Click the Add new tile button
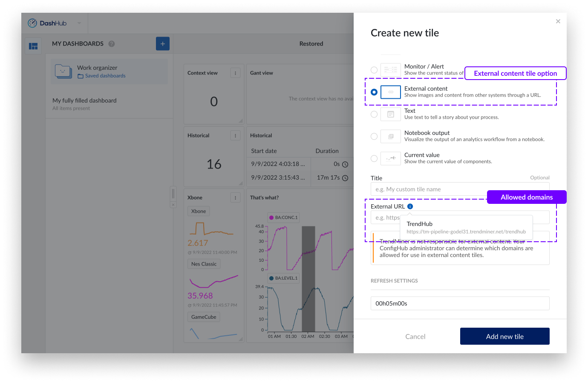Viewport: 588px width, 383px height. click(x=504, y=336)
